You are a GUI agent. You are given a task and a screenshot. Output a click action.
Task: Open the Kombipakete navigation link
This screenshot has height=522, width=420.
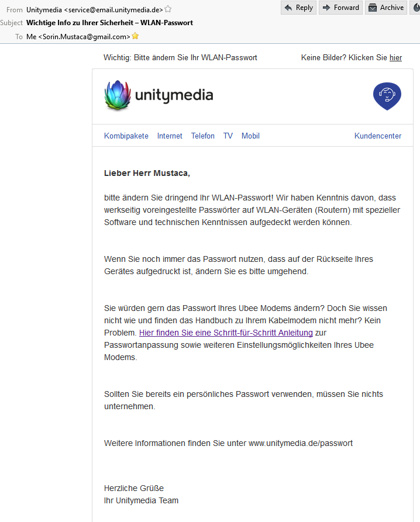(x=126, y=136)
